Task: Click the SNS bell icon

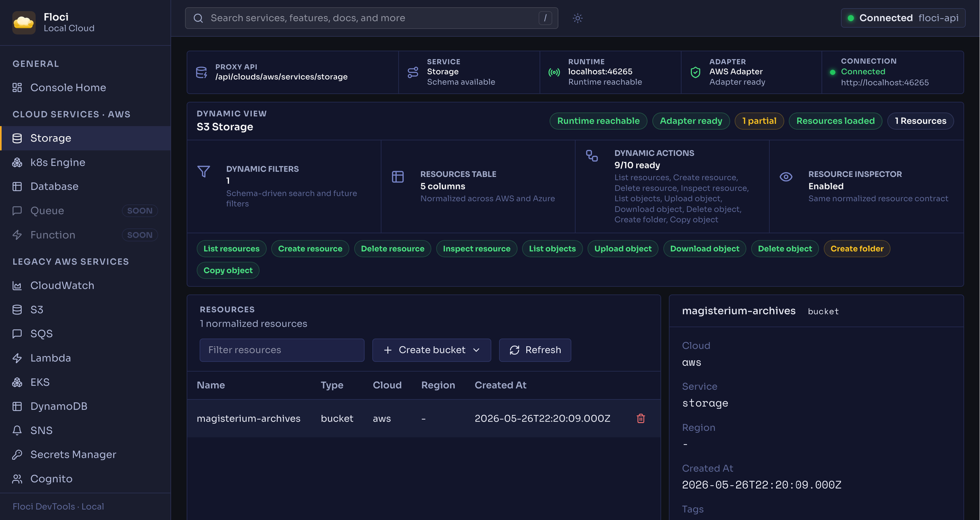Action: 17,430
